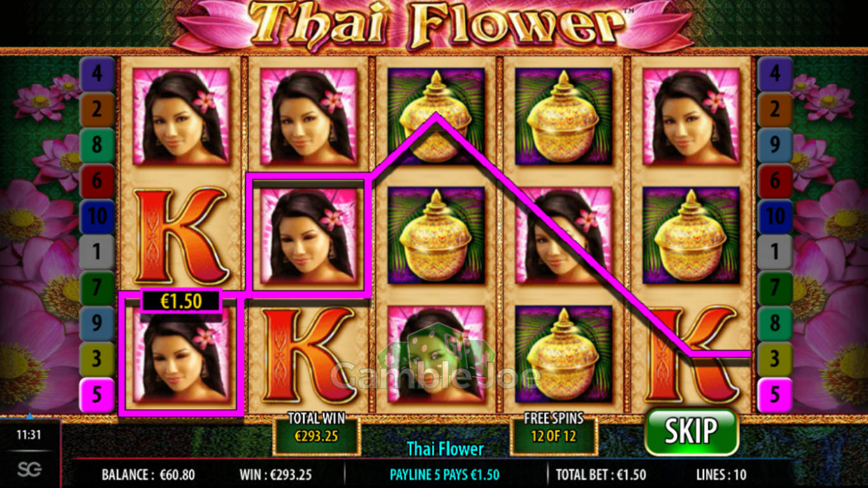Click the golden urn in the middle-right cell
The image size is (868, 488).
pyautogui.click(x=691, y=235)
